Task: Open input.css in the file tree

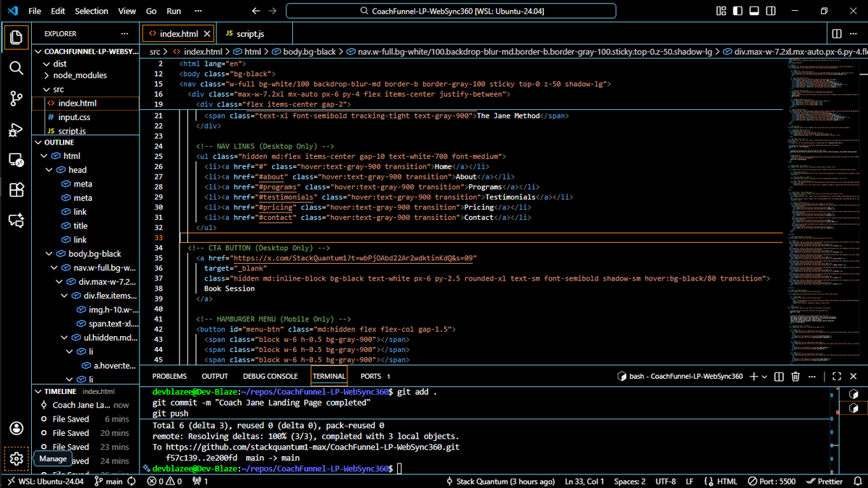Action: click(85, 117)
